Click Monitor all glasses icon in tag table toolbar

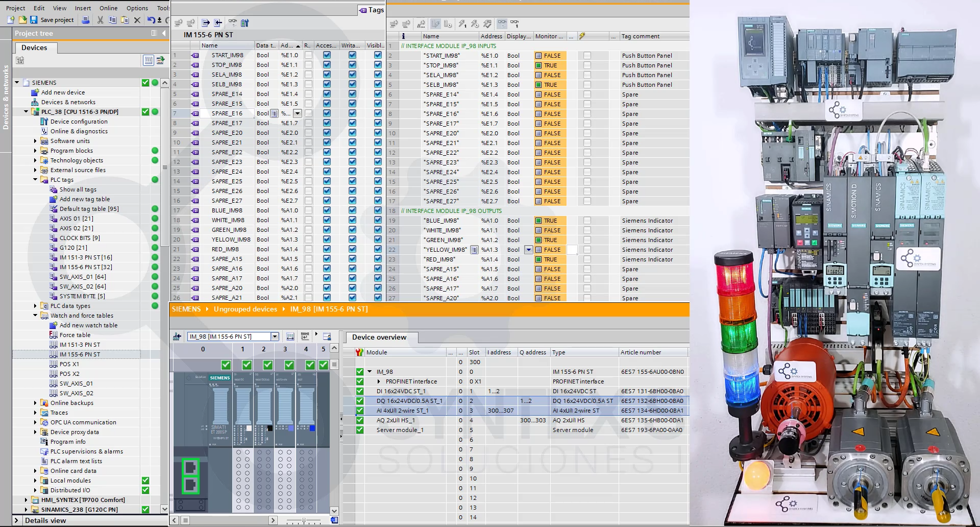coord(232,22)
